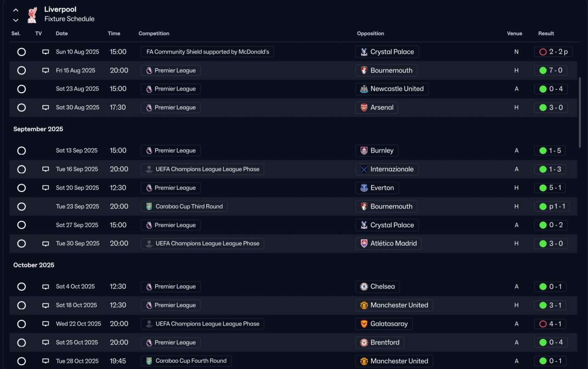The height and width of the screenshot is (369, 588).
Task: Select the 28 Oct Manchester United fixture radio
Action: 21,361
